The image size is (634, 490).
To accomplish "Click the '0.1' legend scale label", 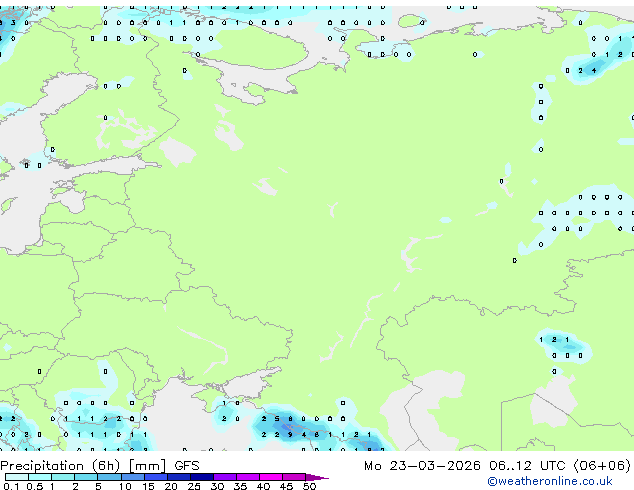I will [x=11, y=486].
